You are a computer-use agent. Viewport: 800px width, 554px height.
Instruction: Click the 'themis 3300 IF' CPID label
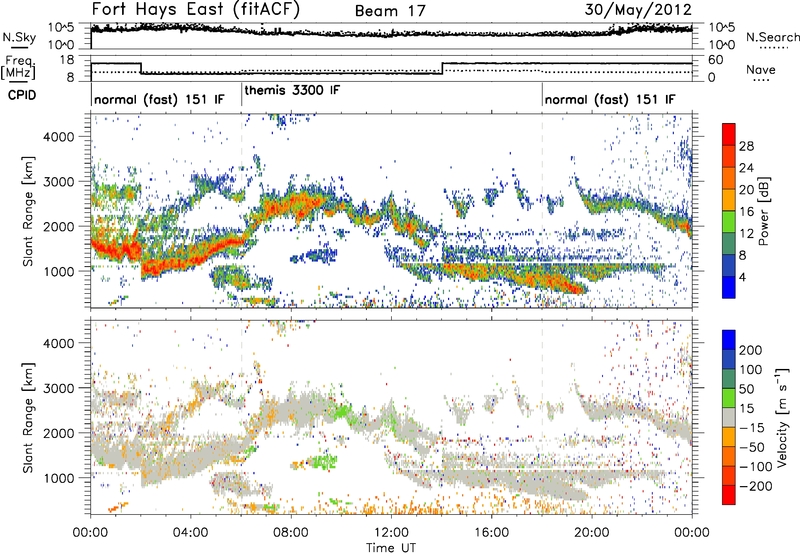coord(292,90)
